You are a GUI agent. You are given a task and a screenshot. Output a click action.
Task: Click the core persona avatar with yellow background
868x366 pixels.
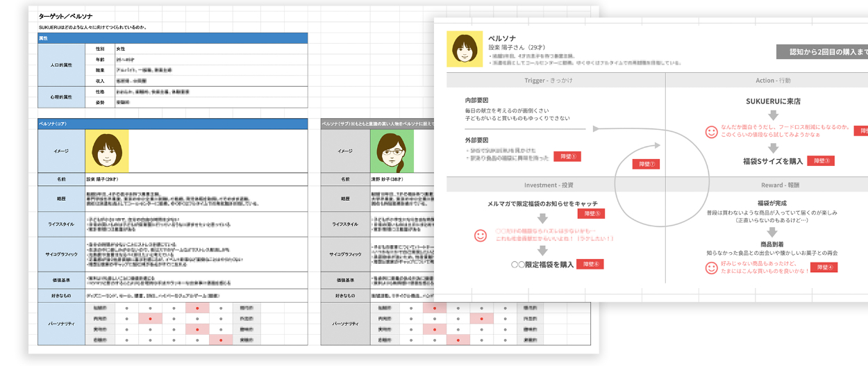[107, 151]
